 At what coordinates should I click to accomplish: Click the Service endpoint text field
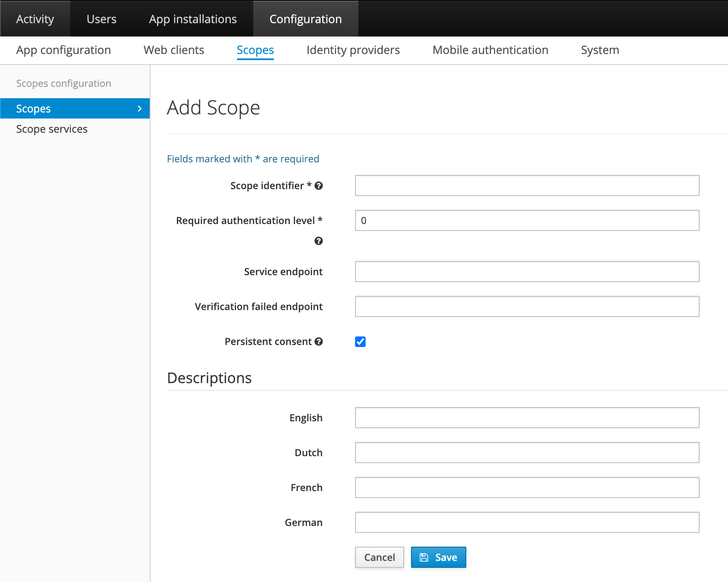527,272
